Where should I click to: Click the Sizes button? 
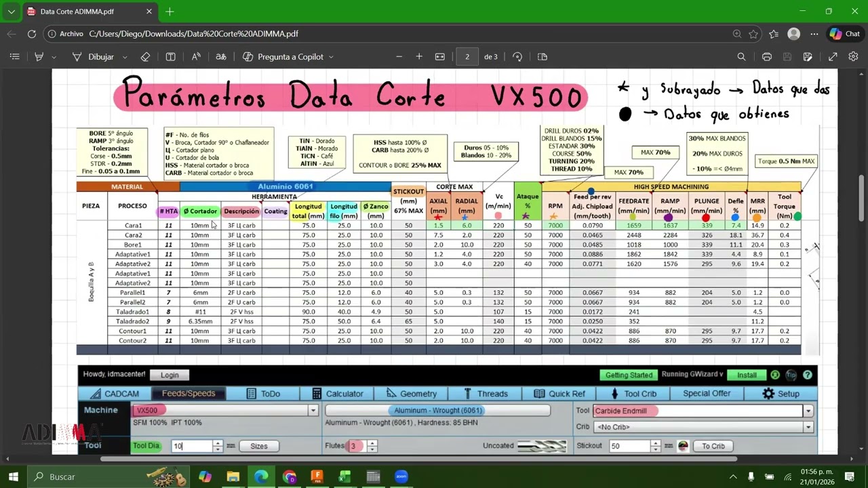click(259, 446)
